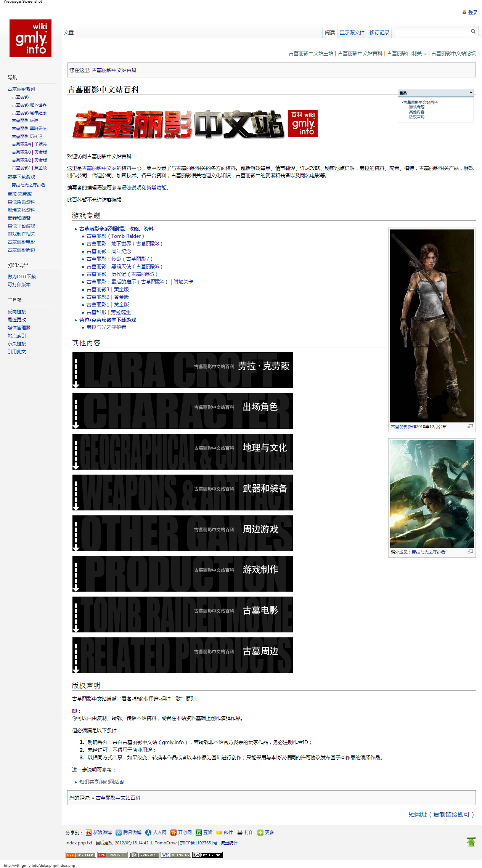The image size is (482, 868).
Task: Open the wiki gmly.info site logo
Action: tap(31, 38)
